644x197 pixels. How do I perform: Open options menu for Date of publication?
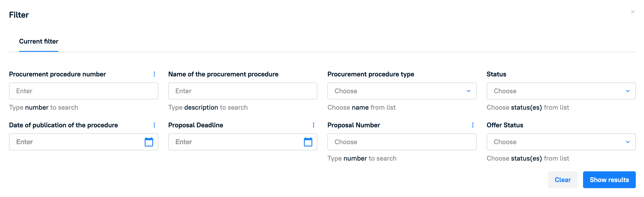click(154, 125)
